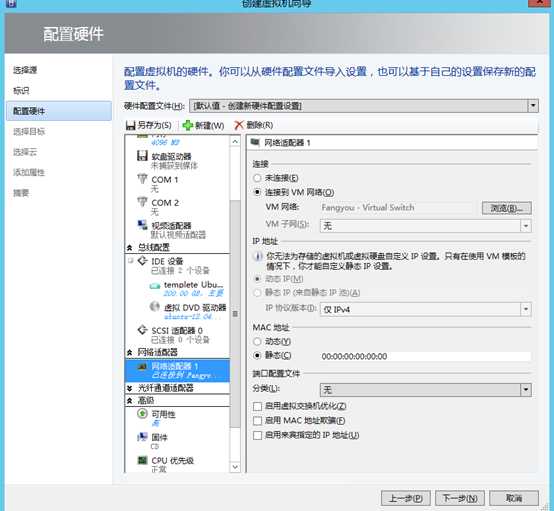Collapse the 总线配置 section

point(129,247)
